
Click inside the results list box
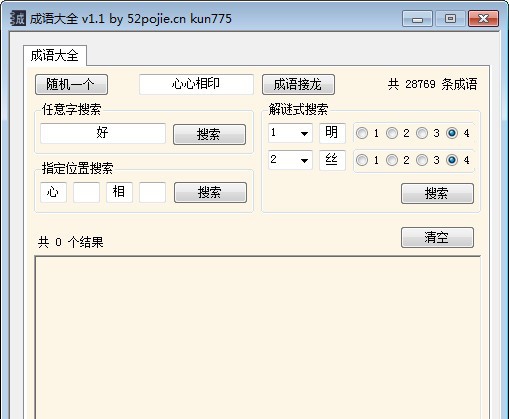(258, 337)
